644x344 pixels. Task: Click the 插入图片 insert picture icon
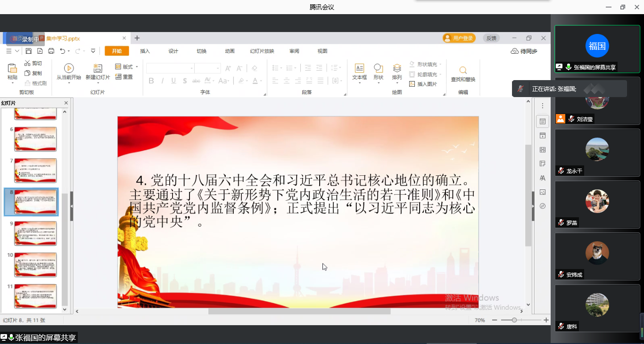(413, 84)
